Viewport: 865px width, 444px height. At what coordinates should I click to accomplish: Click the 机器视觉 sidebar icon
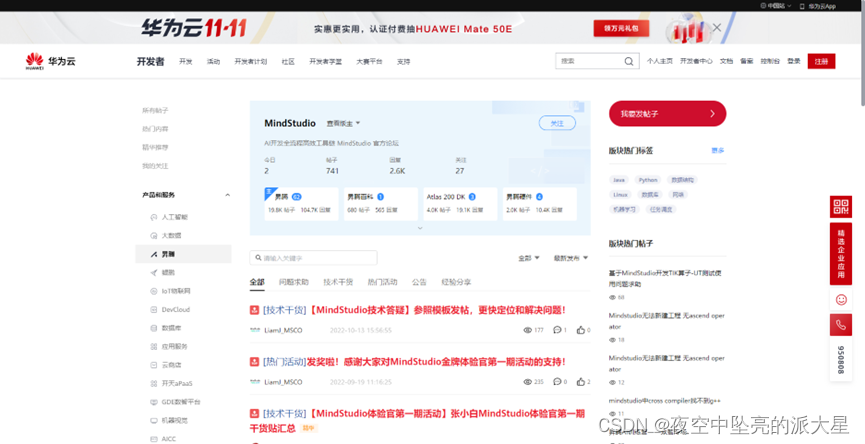[154, 420]
